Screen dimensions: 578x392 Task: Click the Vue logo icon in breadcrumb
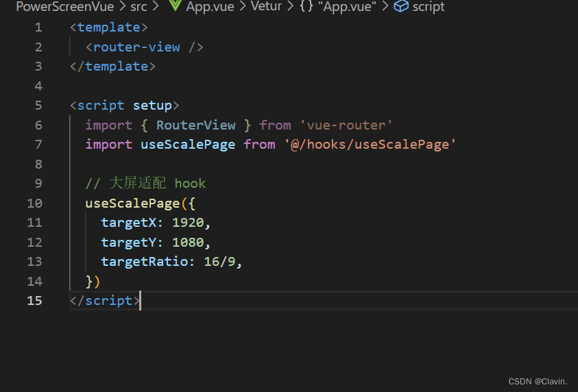[175, 5]
